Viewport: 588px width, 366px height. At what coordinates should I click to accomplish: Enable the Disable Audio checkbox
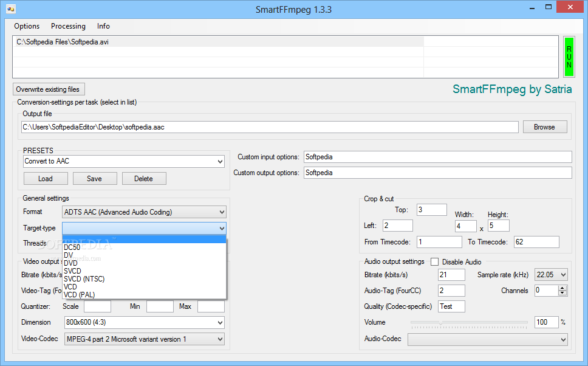[434, 261]
